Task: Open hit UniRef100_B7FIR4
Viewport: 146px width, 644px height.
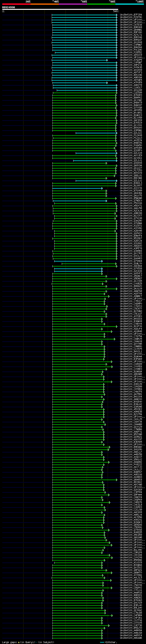Action: [x=131, y=15]
